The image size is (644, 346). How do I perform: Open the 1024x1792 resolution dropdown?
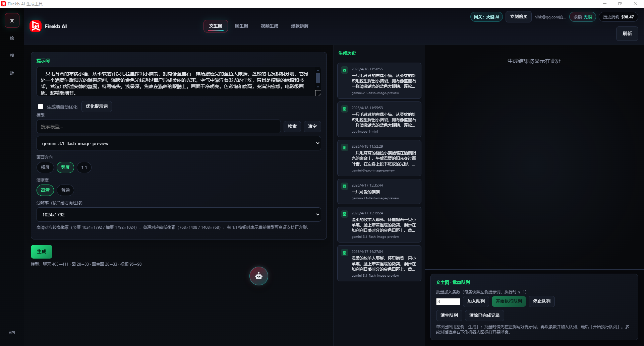click(179, 215)
